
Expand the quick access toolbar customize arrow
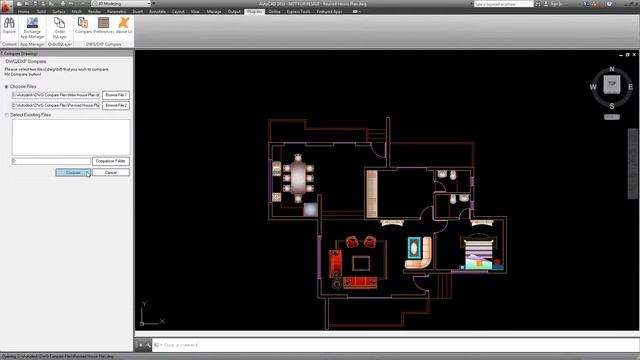[x=153, y=4]
